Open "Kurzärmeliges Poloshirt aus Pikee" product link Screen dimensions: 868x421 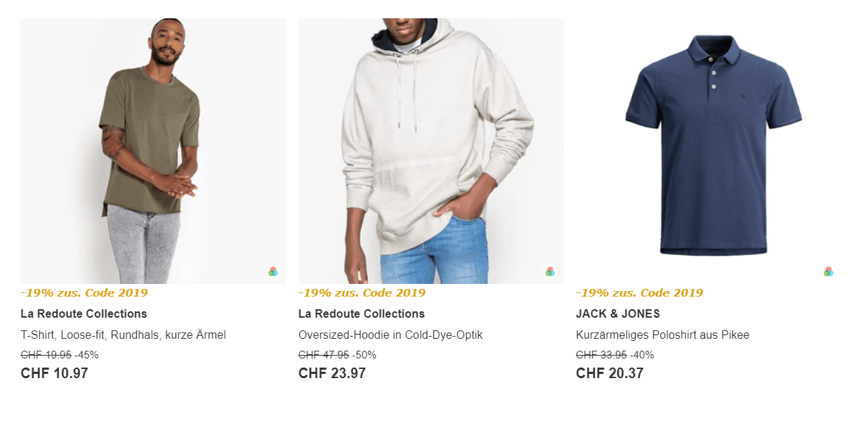pyautogui.click(x=665, y=335)
